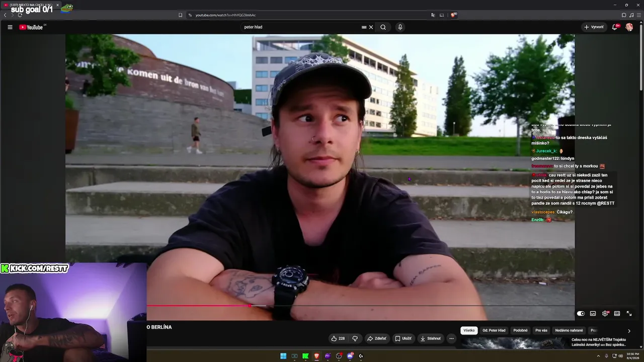Close the YouTube browser tab
Screen dimensions: 644x362
[x=57, y=5]
